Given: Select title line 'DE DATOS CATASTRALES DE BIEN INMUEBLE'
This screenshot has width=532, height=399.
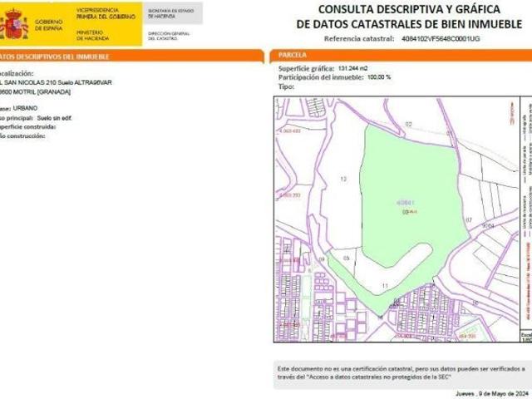Looking at the screenshot, I should [409, 24].
